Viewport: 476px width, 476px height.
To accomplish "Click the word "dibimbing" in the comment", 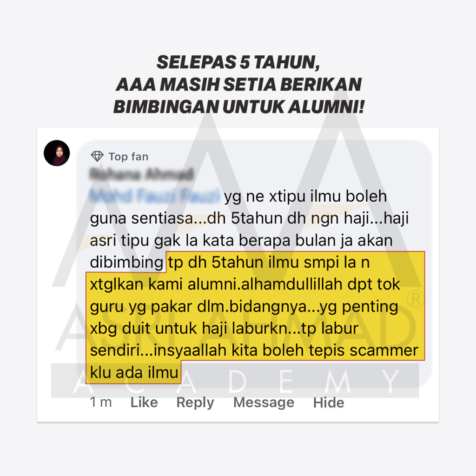I will [x=126, y=263].
